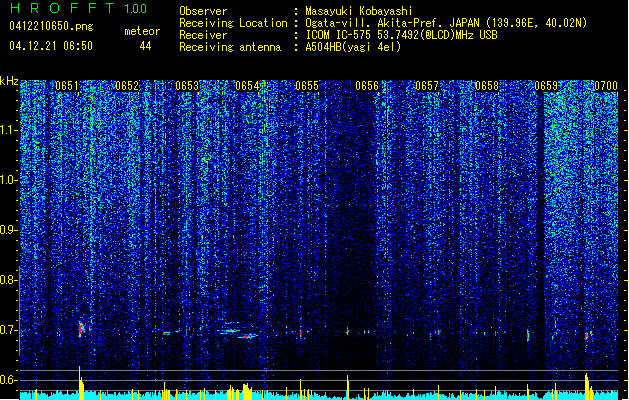Viewport: 629px width, 400px height.
Task: Click the 0656 time marker
Action: (x=367, y=86)
